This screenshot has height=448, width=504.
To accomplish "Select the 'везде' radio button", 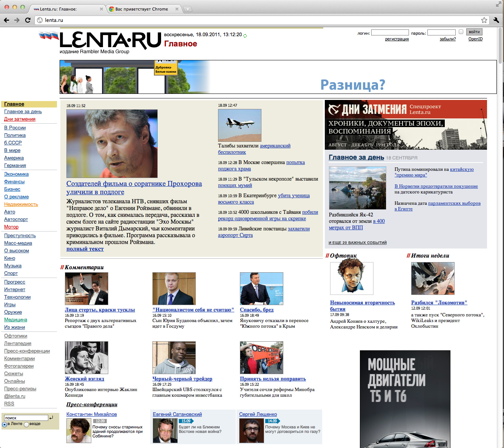I will coord(26,424).
